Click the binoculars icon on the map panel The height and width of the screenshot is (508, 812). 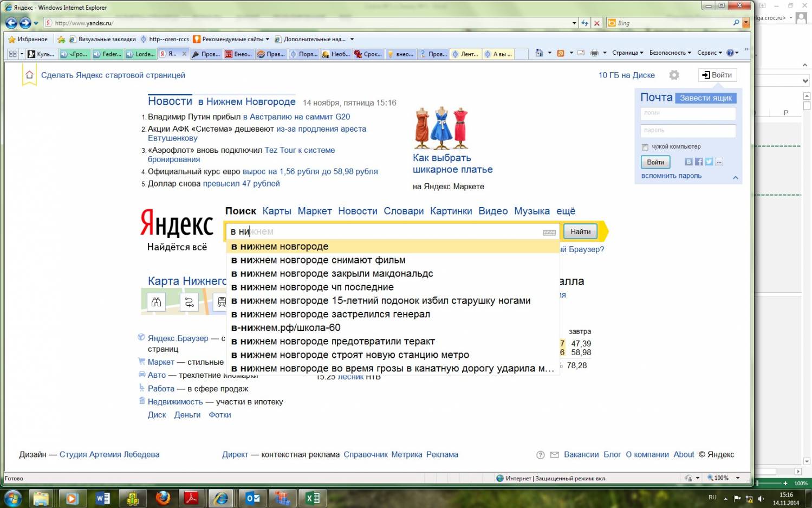point(156,302)
